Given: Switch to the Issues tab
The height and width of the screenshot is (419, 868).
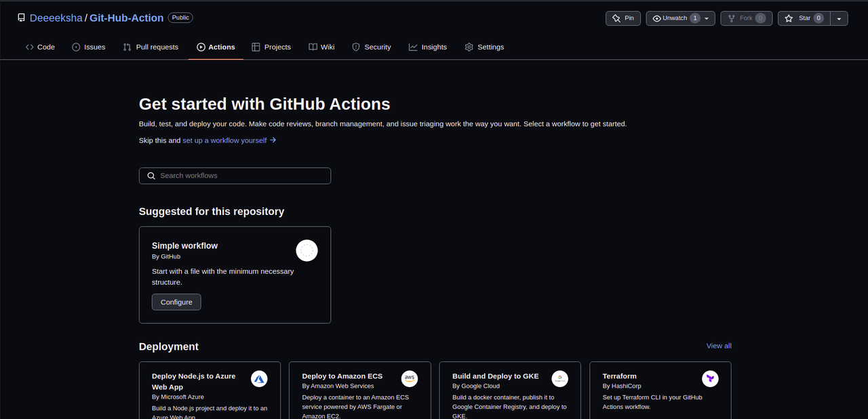Looking at the screenshot, I should [89, 47].
